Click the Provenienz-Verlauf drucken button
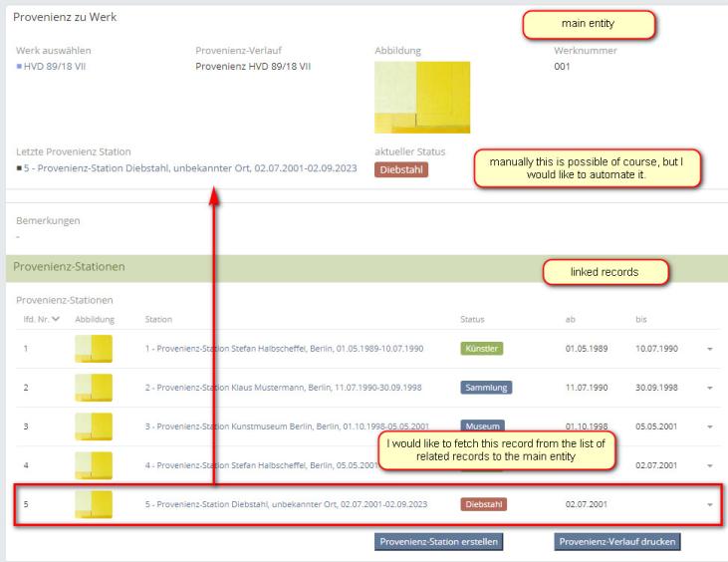 click(617, 541)
